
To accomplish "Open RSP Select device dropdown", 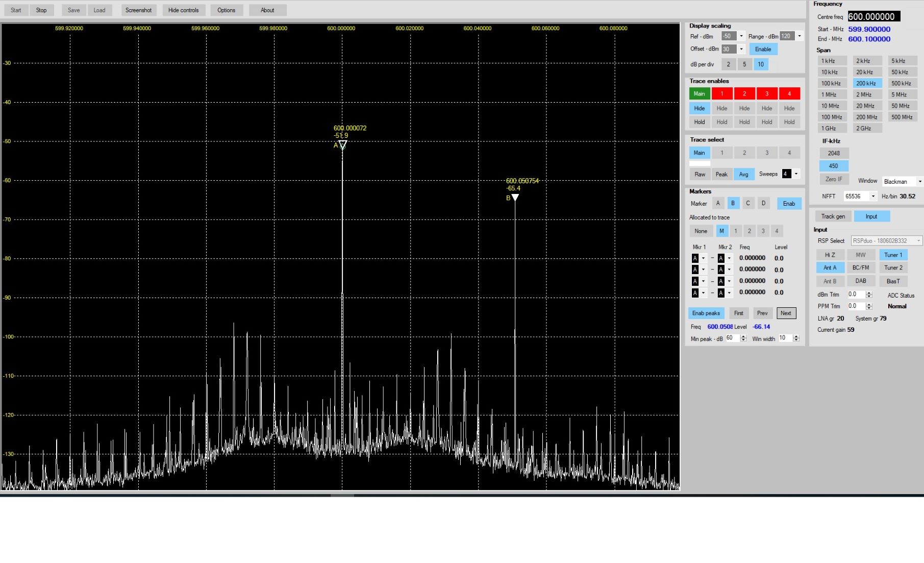I will [887, 241].
